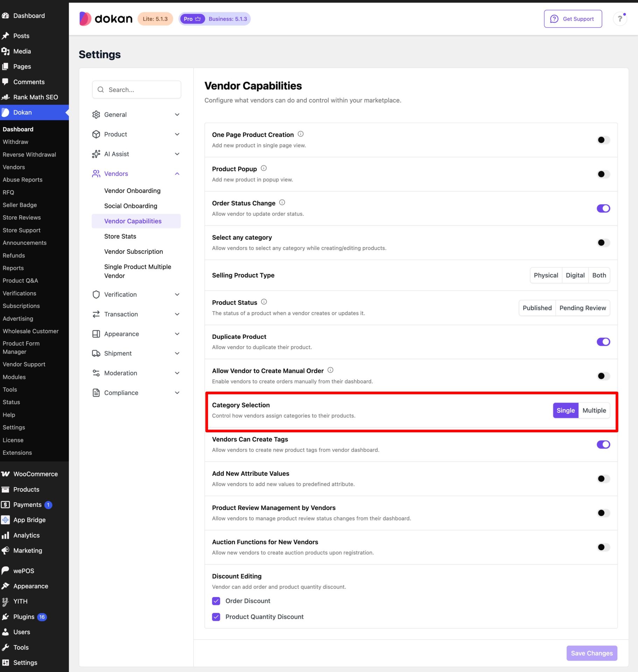Select Multiple for Category Selection
This screenshot has height=672, width=638.
point(594,411)
